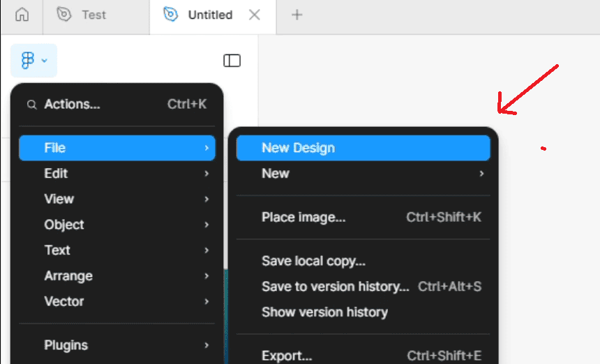
Task: Click the home icon in tab bar
Action: coord(22,15)
